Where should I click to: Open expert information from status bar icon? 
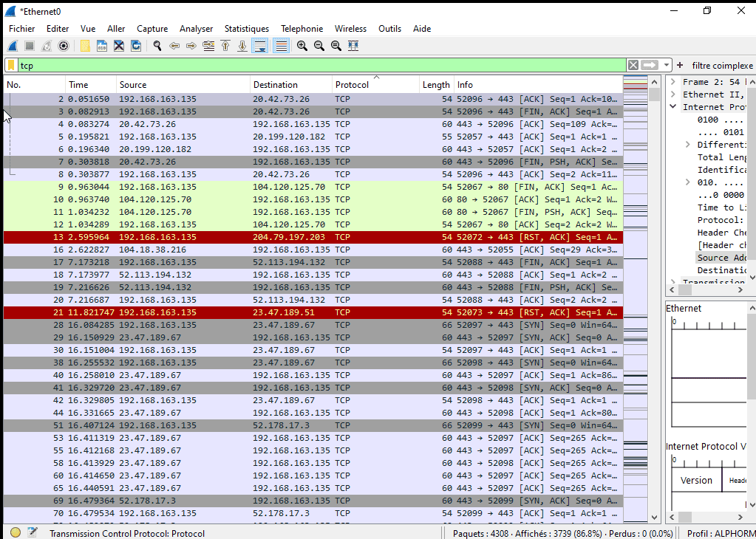coord(16,532)
